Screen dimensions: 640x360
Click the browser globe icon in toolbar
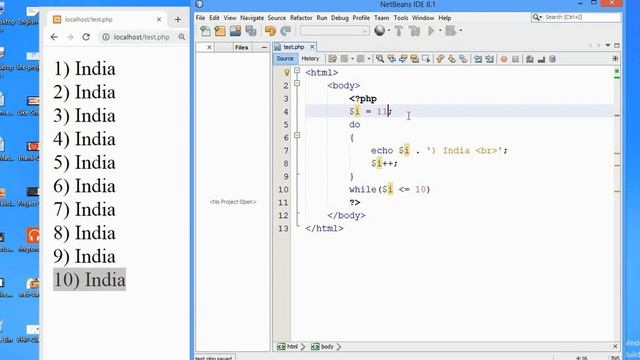(380, 31)
